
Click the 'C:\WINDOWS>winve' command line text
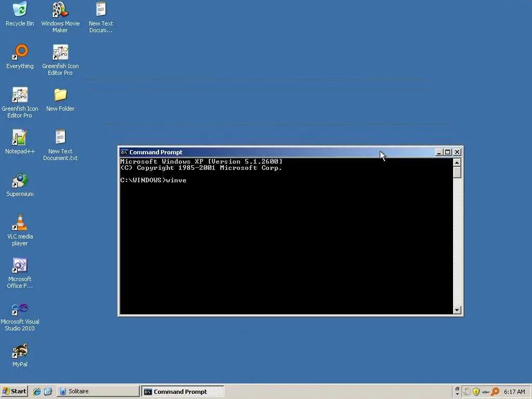click(x=153, y=180)
